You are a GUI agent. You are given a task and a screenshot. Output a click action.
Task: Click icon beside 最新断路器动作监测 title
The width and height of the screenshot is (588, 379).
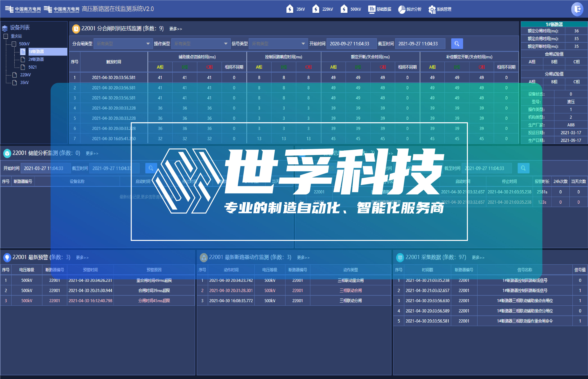[203, 257]
